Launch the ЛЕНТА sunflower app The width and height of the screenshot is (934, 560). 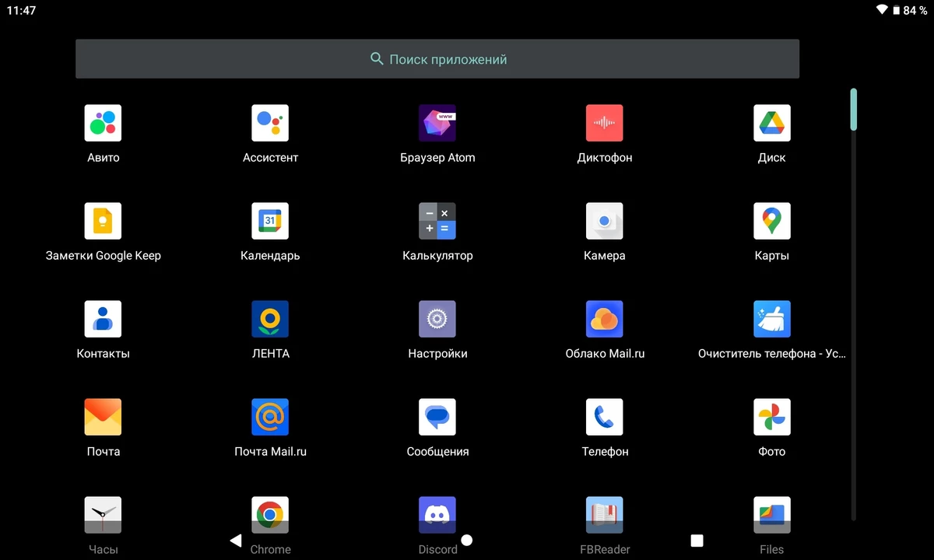point(270,319)
